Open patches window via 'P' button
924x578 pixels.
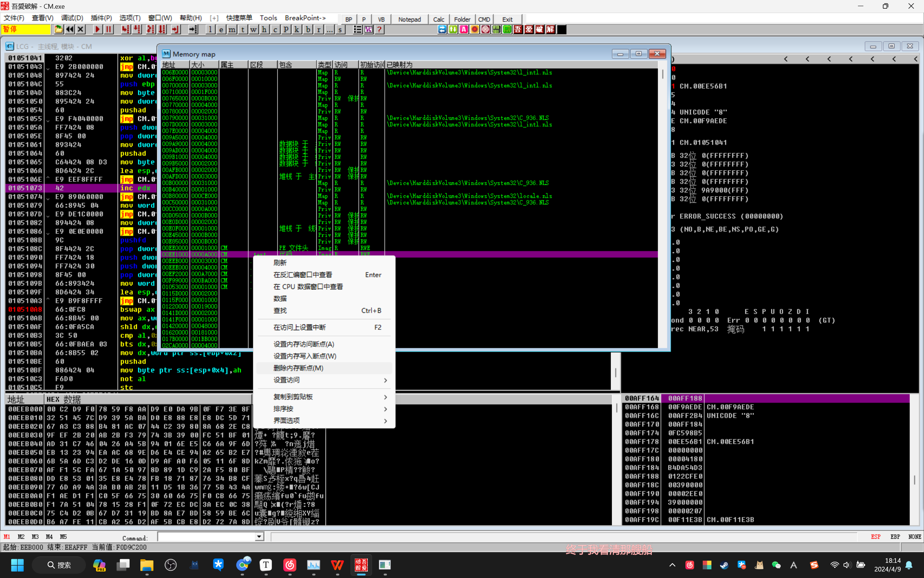tap(286, 29)
